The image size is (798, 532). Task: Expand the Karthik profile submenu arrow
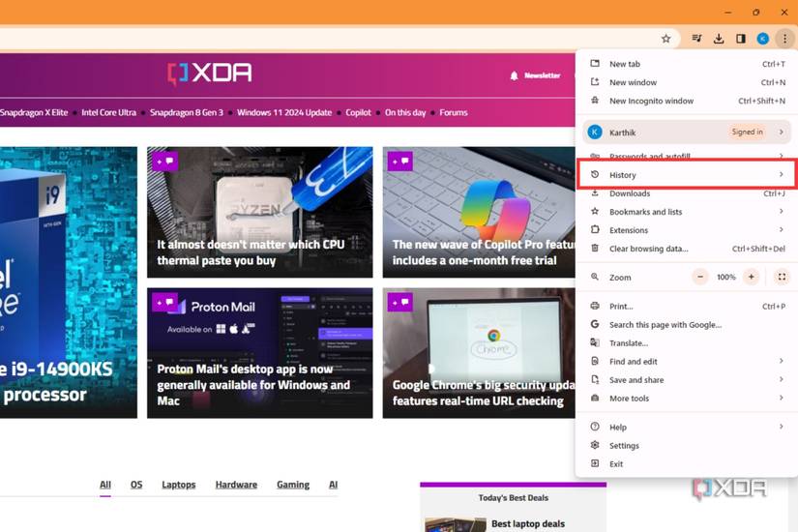tap(782, 132)
